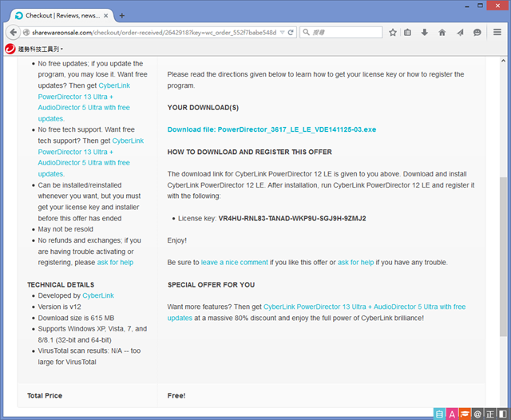Click the half-filled square IME icon
The width and height of the screenshot is (511, 420).
click(x=503, y=414)
